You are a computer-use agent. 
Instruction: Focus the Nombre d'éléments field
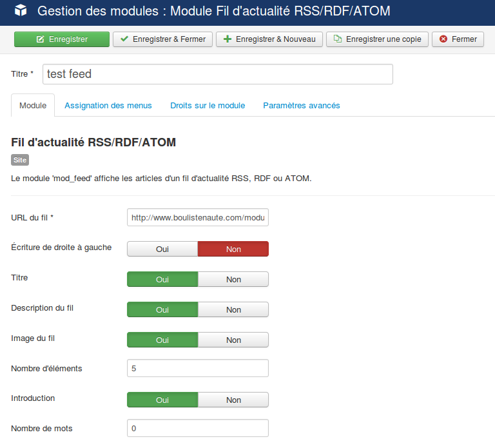click(198, 369)
